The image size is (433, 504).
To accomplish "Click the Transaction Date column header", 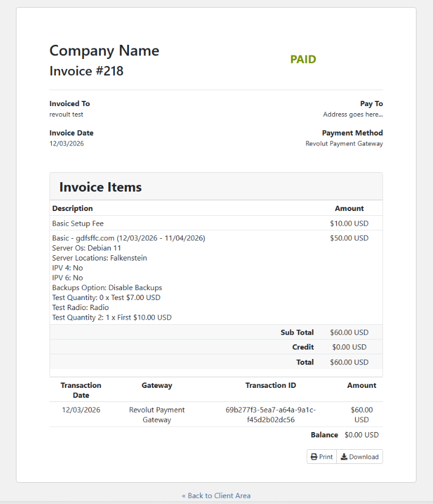I will click(81, 390).
